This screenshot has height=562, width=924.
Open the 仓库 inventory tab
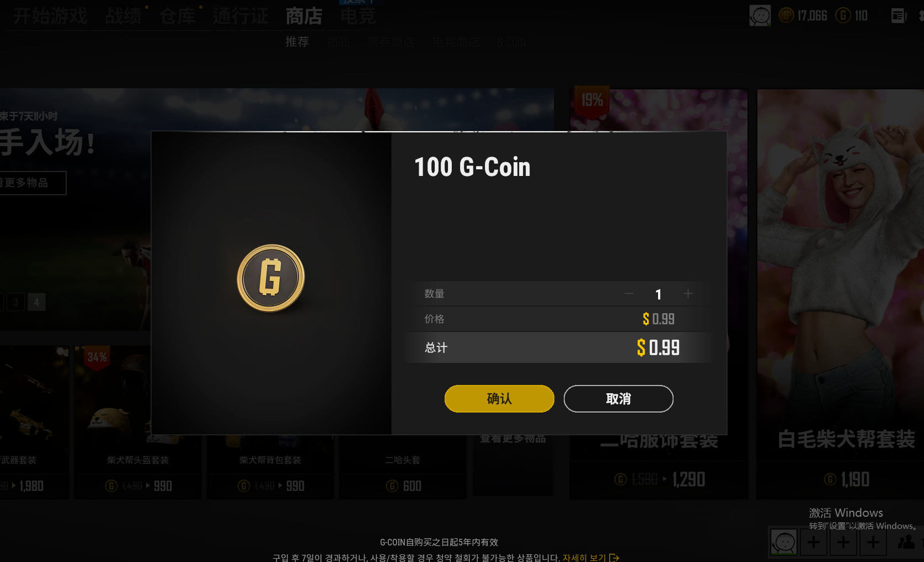[177, 16]
